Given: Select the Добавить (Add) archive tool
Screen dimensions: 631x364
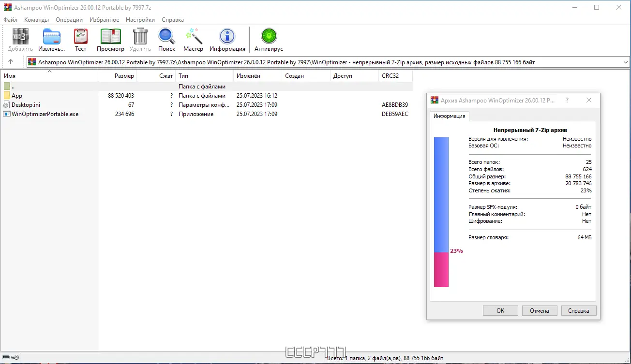Looking at the screenshot, I should click(x=20, y=36).
